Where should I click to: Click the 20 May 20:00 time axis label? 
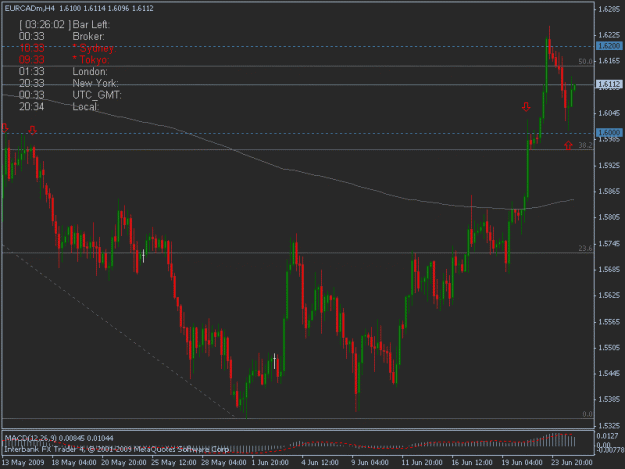[x=124, y=463]
